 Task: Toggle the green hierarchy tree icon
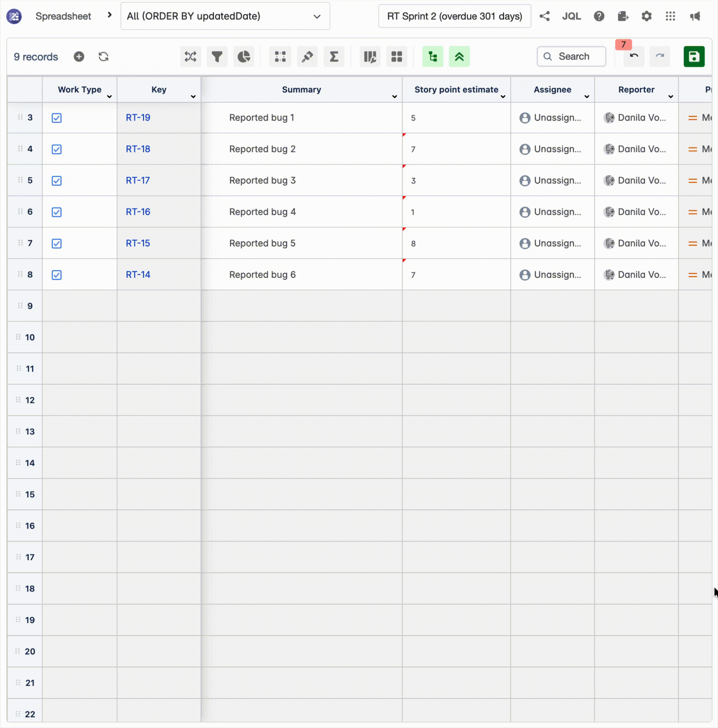tap(432, 57)
